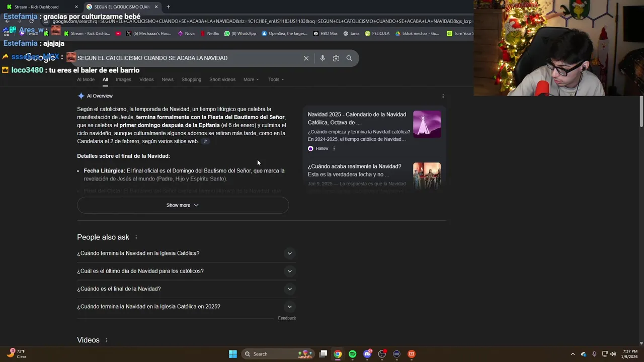Close the Kick Dashboard tab
The width and height of the screenshot is (644, 362).
click(76, 7)
